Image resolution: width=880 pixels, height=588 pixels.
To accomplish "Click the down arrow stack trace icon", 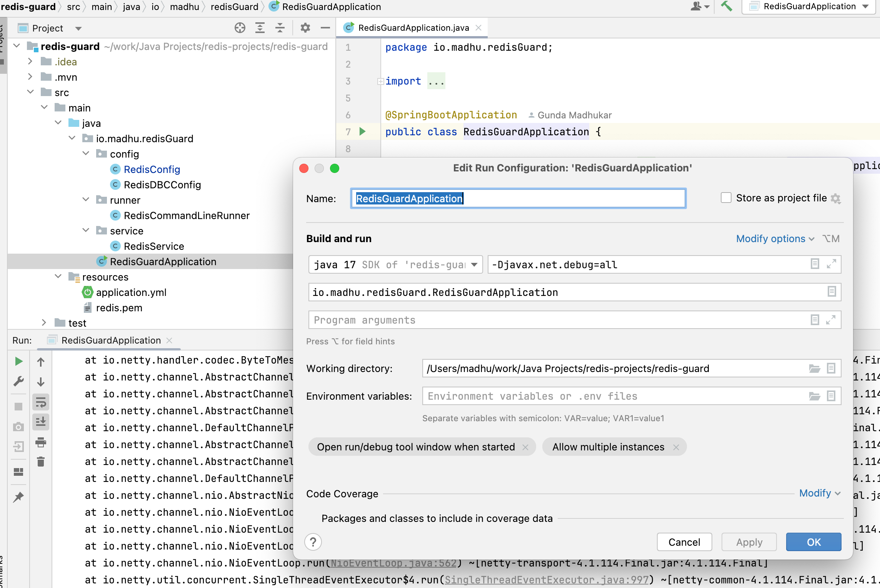I will click(x=41, y=382).
